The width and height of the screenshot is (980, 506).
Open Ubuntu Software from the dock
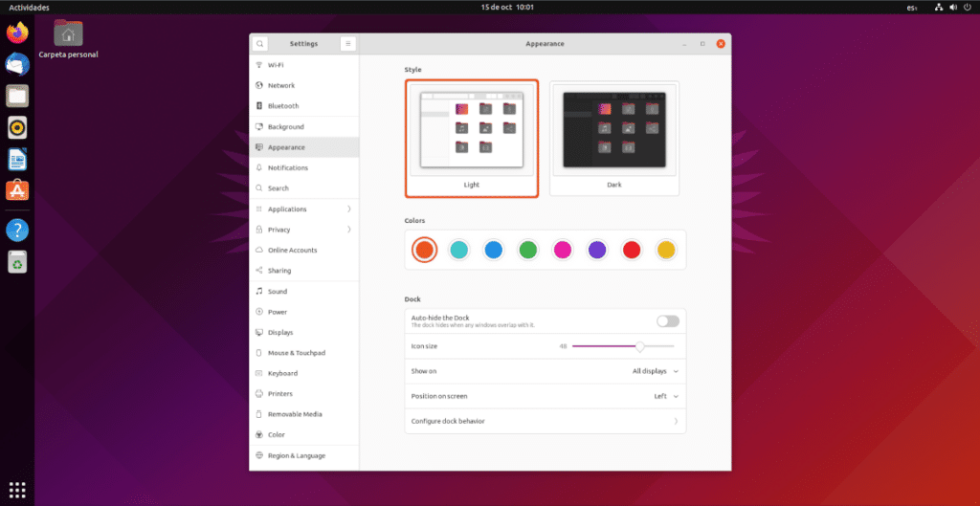(17, 190)
